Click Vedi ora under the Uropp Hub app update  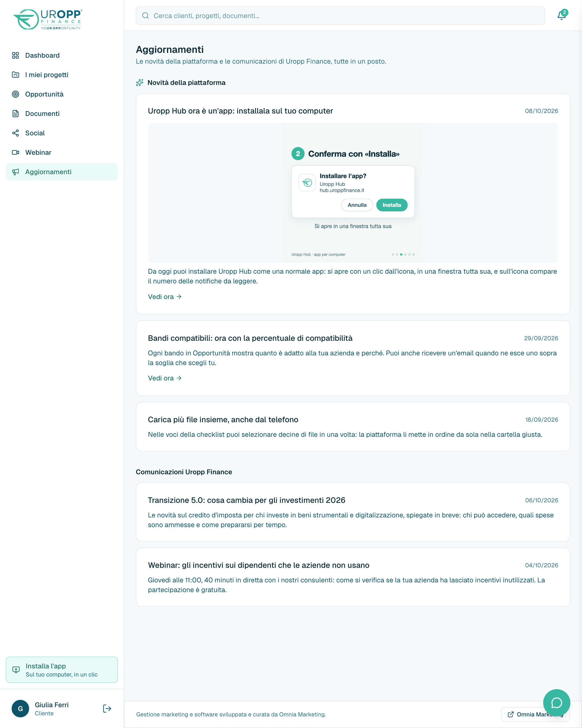click(x=165, y=297)
